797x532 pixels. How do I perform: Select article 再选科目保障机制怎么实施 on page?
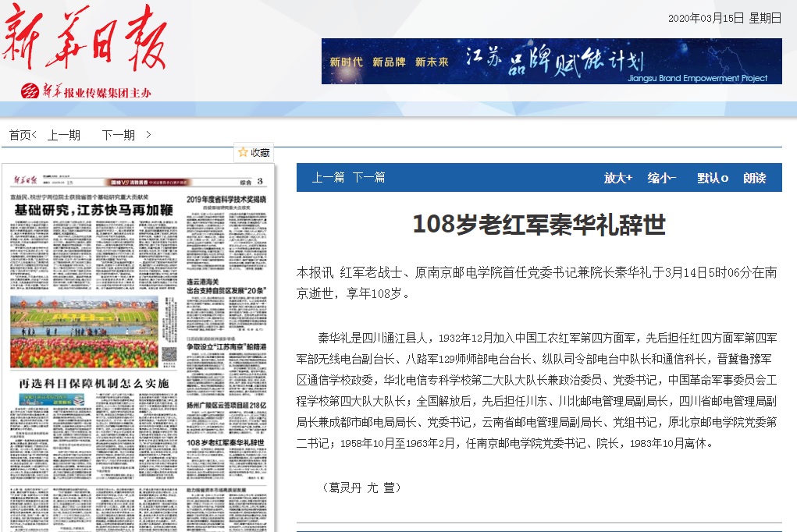click(94, 384)
